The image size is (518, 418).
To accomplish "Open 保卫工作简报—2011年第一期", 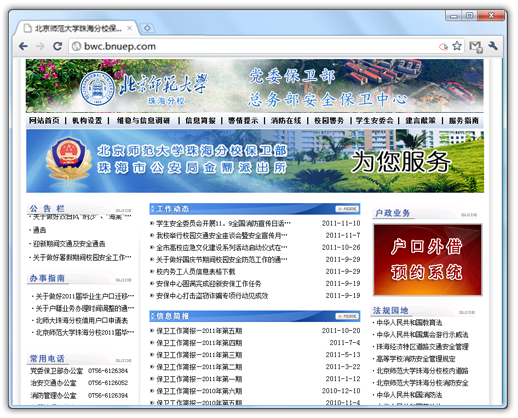I will coord(199,379).
